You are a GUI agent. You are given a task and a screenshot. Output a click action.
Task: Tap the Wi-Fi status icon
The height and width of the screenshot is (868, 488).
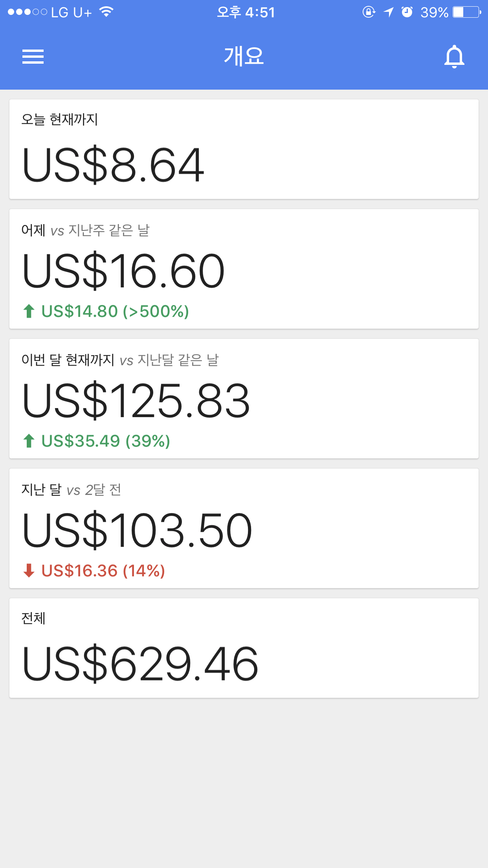coord(106,12)
